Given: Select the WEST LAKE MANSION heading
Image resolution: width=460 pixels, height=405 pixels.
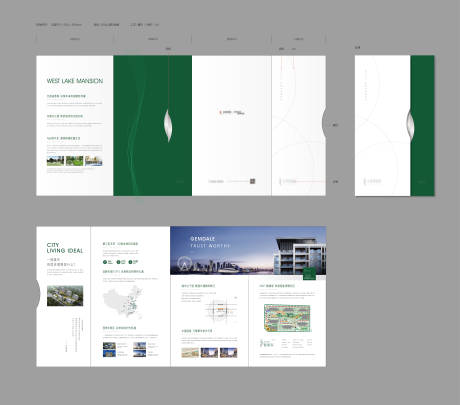Looking at the screenshot, I should [x=75, y=81].
